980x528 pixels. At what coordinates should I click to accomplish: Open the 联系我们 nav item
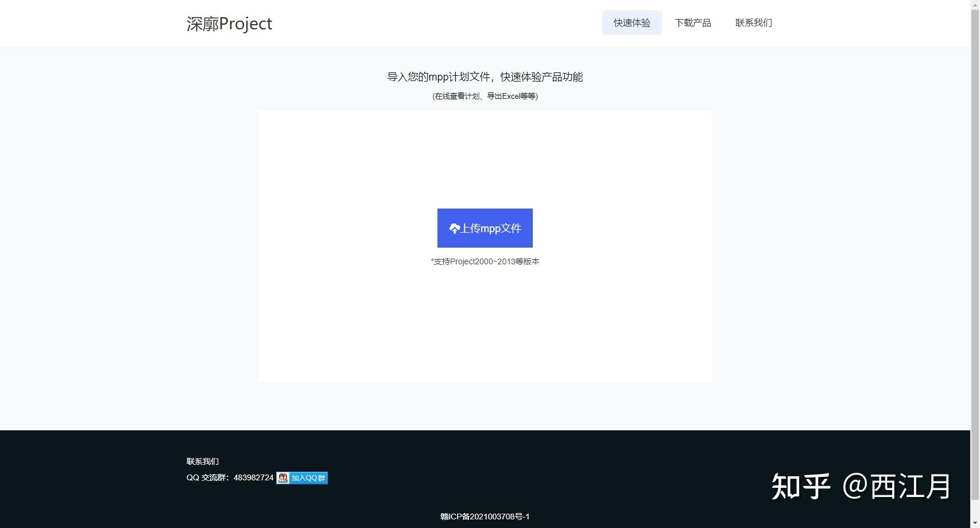(754, 22)
